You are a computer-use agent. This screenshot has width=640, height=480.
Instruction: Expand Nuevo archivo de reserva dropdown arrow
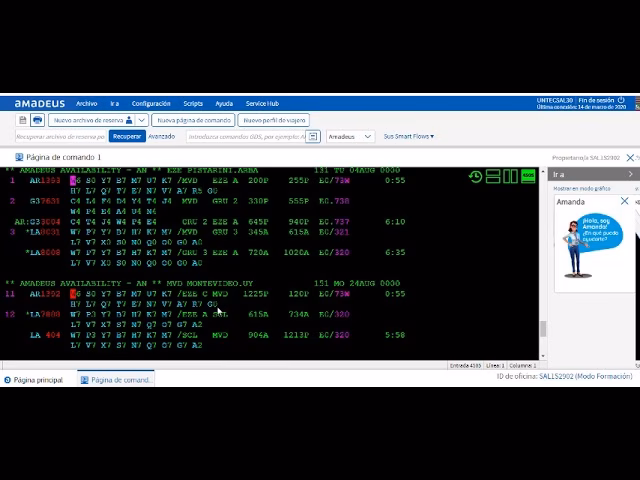tap(142, 120)
